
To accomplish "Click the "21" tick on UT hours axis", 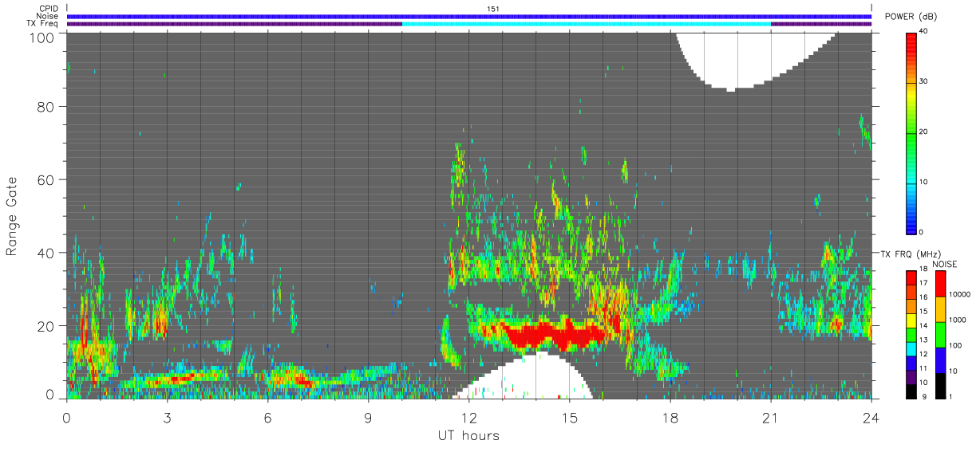I will tap(770, 417).
